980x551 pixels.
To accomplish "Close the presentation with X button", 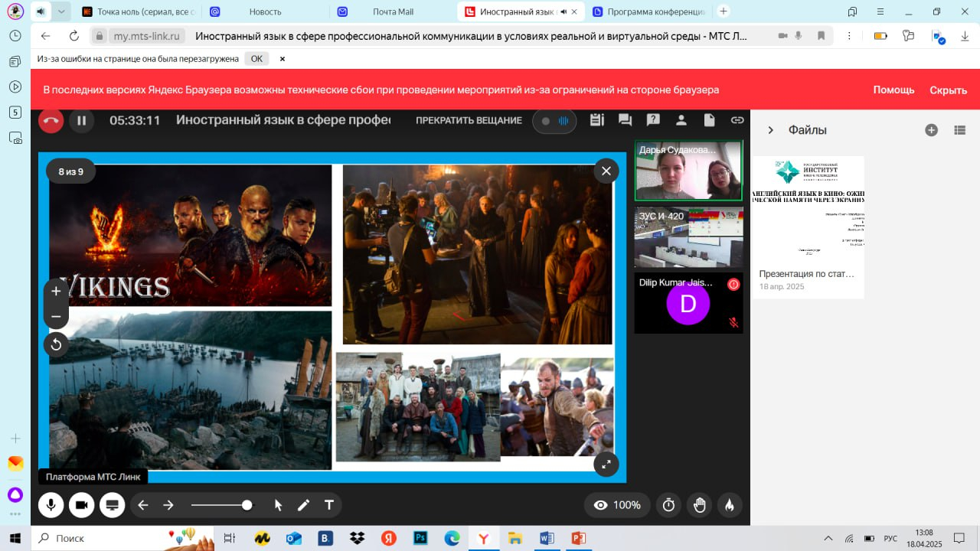I will (606, 171).
